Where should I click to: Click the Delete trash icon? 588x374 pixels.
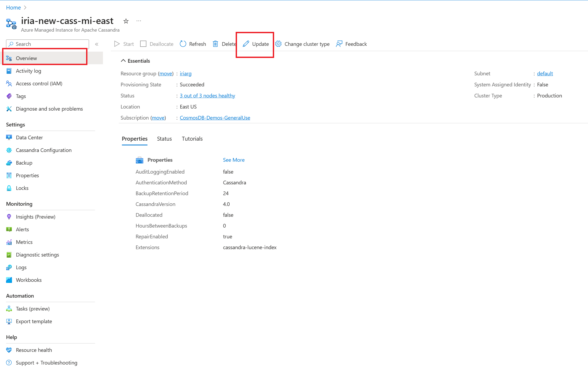pos(215,44)
